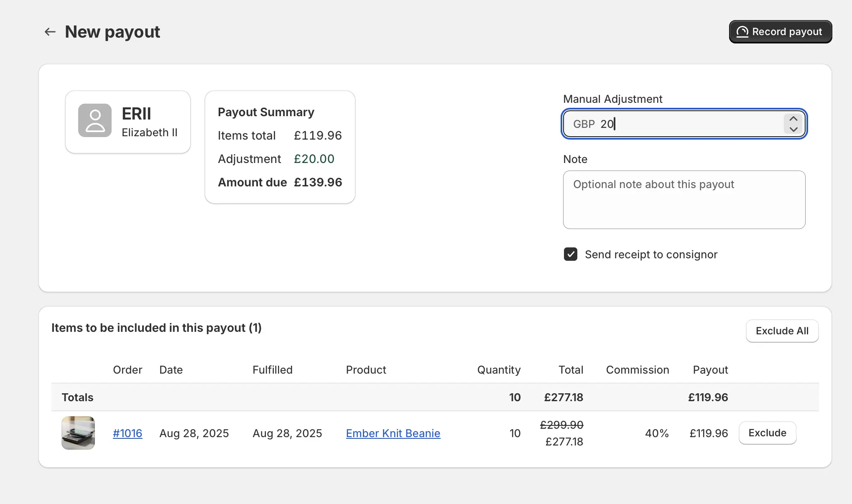This screenshot has height=504, width=852.
Task: Open order #1016 link
Action: pyautogui.click(x=128, y=433)
